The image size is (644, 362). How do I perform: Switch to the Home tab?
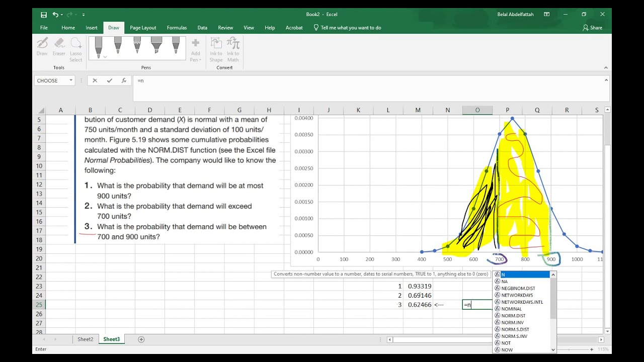pyautogui.click(x=68, y=28)
